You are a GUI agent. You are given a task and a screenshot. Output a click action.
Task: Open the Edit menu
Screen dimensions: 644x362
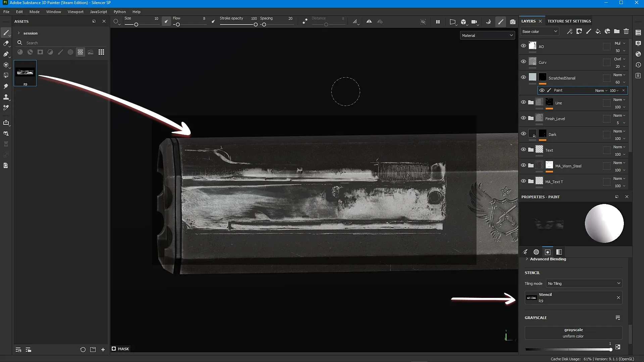[19, 12]
